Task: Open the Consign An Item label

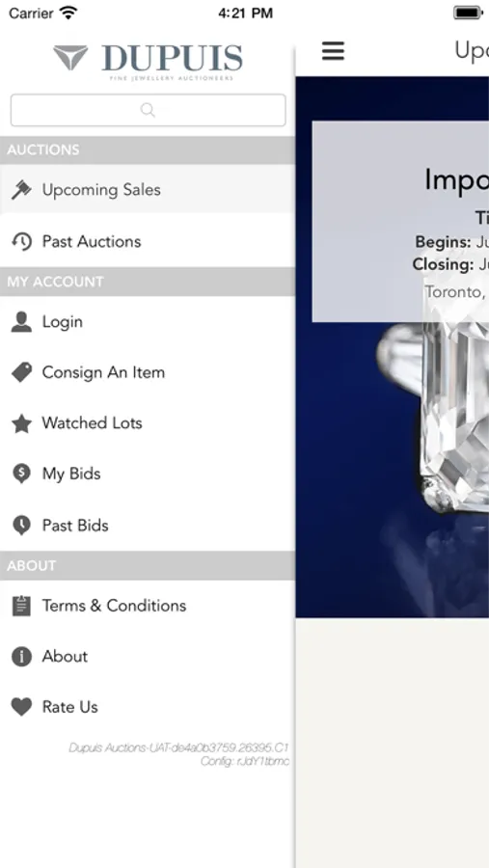Action: click(103, 372)
